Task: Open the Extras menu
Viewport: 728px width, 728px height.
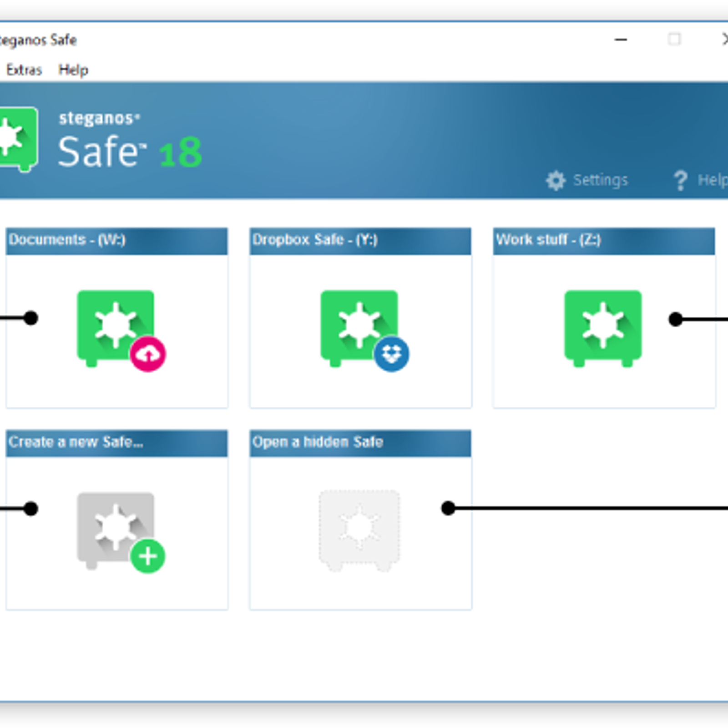Action: click(24, 70)
